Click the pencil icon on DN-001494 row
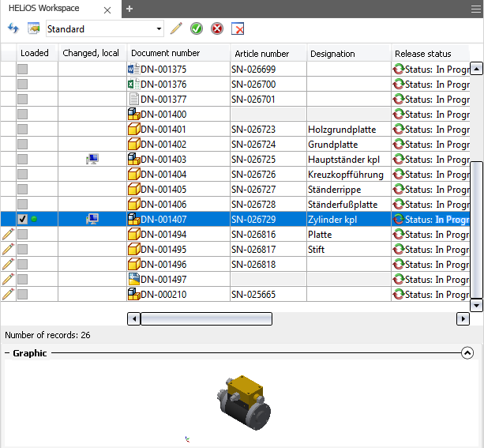The width and height of the screenshot is (484, 448). [x=9, y=234]
